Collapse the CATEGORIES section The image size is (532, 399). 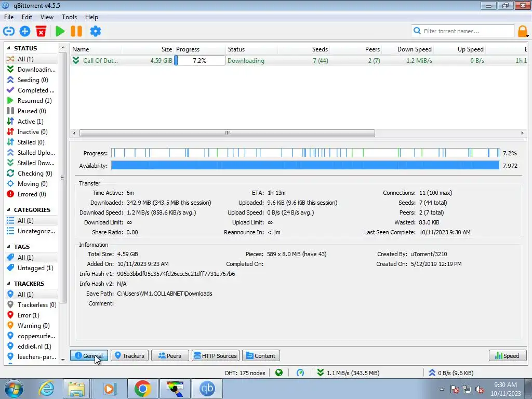pyautogui.click(x=8, y=210)
